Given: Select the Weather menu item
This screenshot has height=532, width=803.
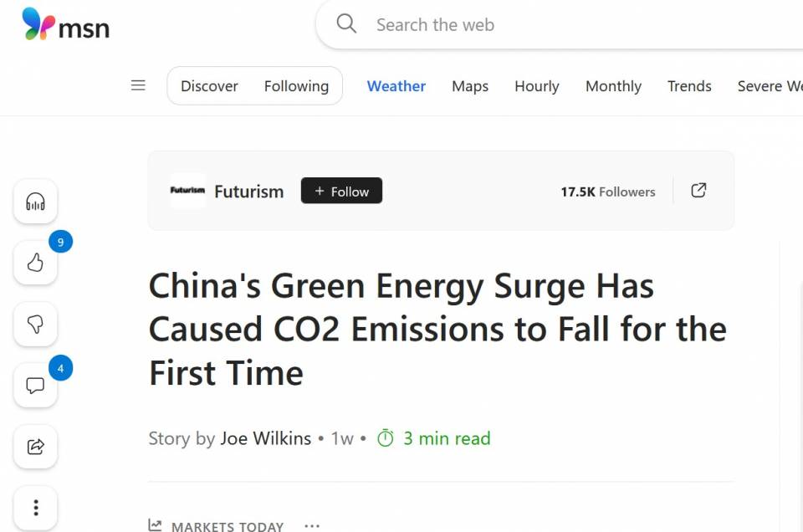Looking at the screenshot, I should pos(396,86).
